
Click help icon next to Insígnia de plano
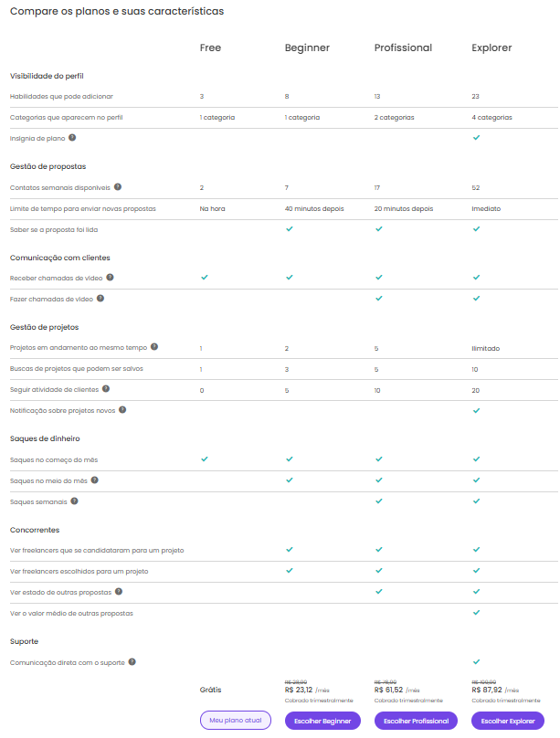click(x=72, y=138)
